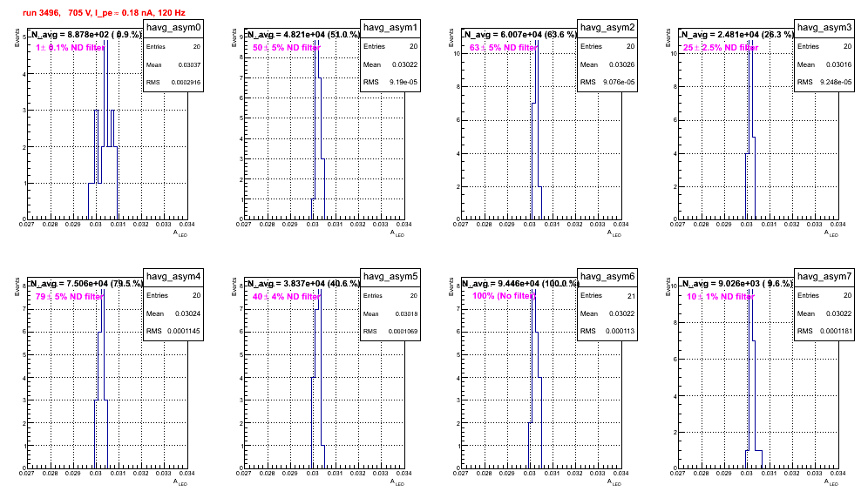
Task: Select the havg_asym2 stats box title
Action: (607, 28)
